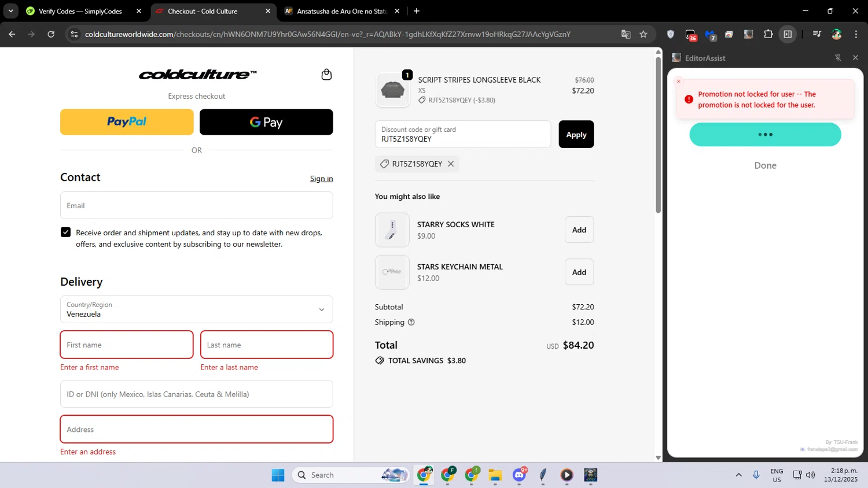Focus the Last name field

[x=267, y=345]
